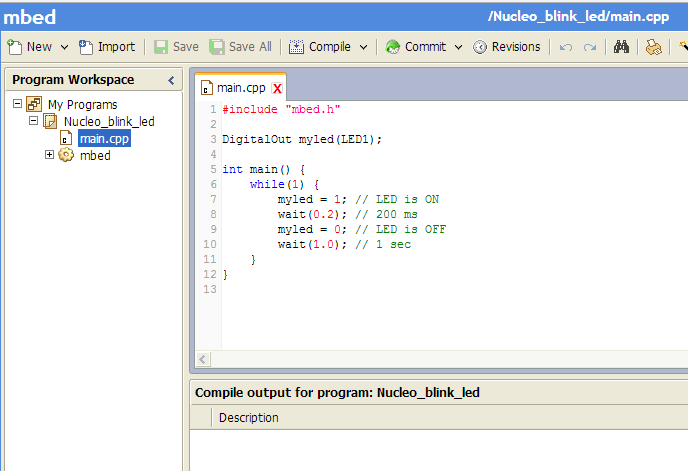688x471 pixels.
Task: Click the undo arrow icon
Action: (566, 47)
